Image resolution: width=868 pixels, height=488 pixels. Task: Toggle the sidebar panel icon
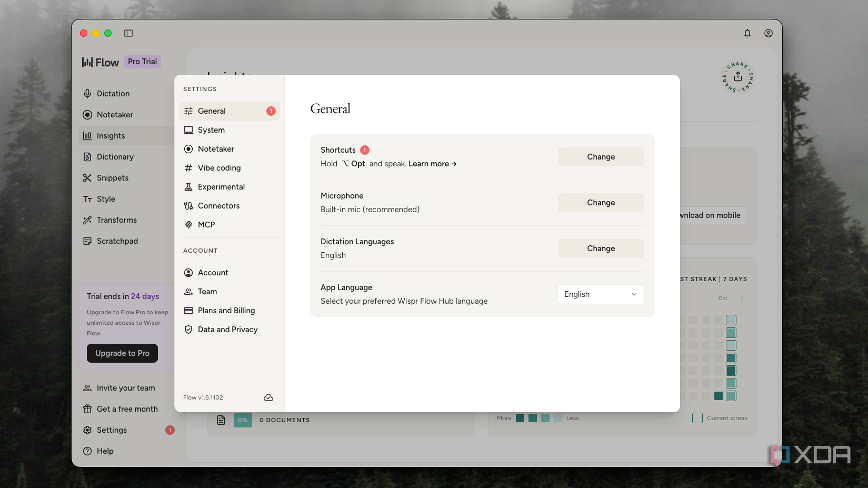(128, 33)
